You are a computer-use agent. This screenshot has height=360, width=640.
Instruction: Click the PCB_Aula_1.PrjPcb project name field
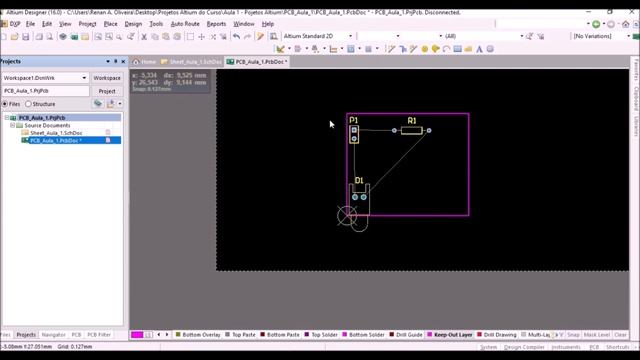pos(45,91)
